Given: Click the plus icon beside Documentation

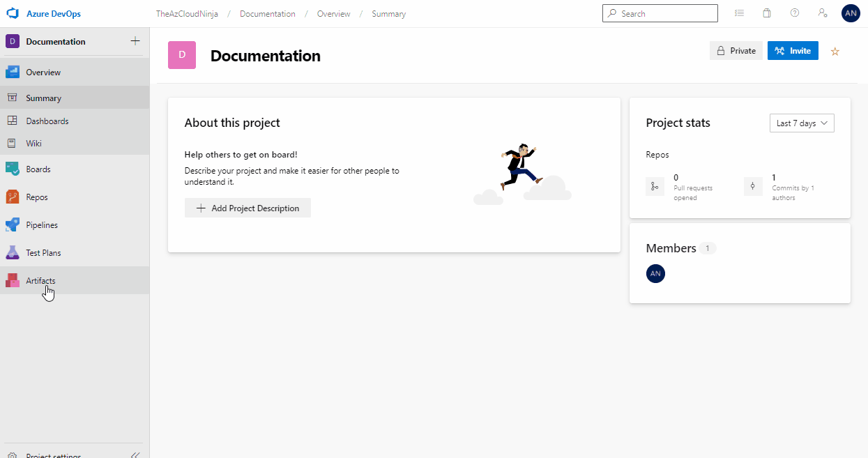Looking at the screenshot, I should (135, 41).
